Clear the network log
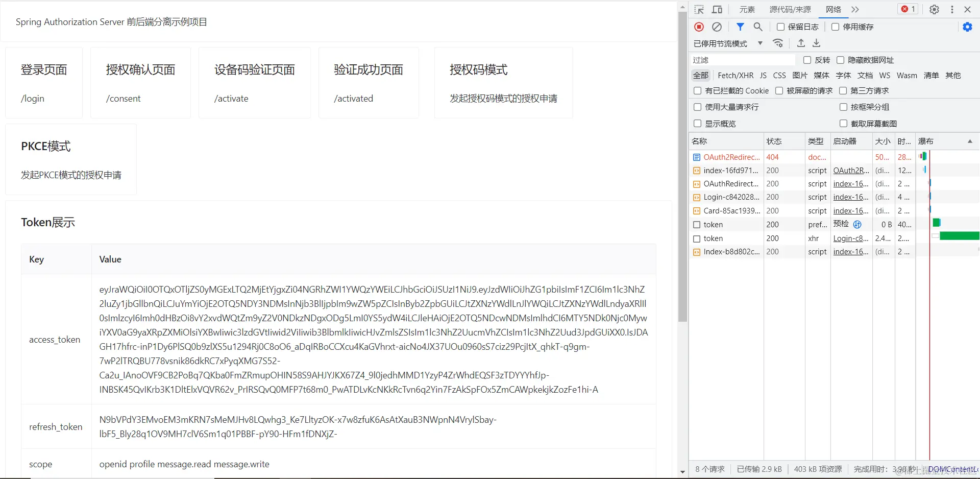The image size is (980, 479). coord(717,27)
